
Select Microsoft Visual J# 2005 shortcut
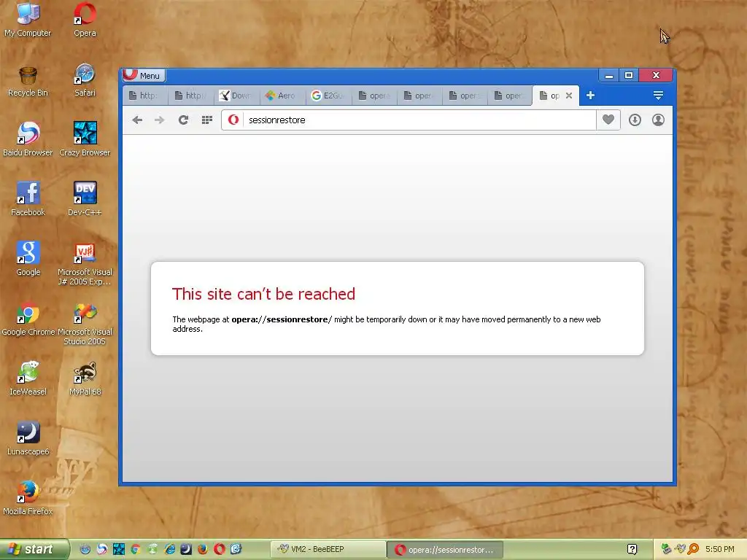pyautogui.click(x=85, y=264)
